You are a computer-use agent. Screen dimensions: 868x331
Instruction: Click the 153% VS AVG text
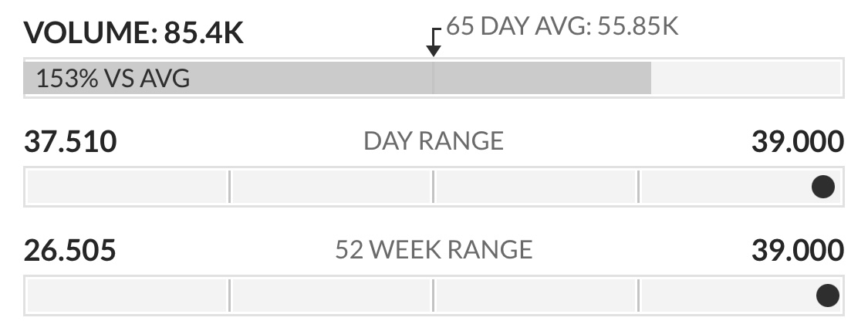[x=113, y=79]
